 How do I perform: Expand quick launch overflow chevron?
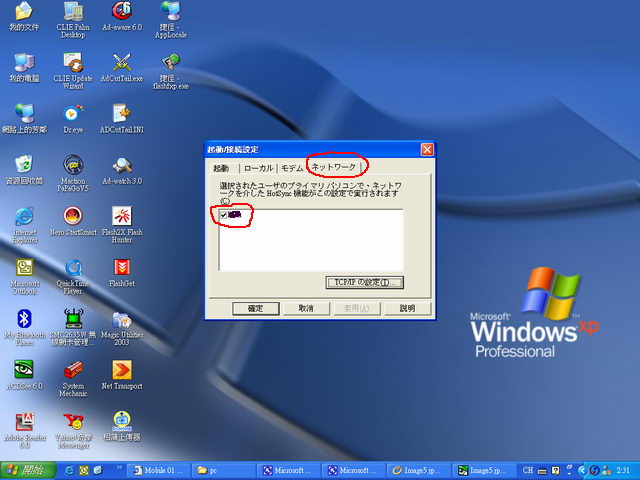pyautogui.click(x=120, y=467)
